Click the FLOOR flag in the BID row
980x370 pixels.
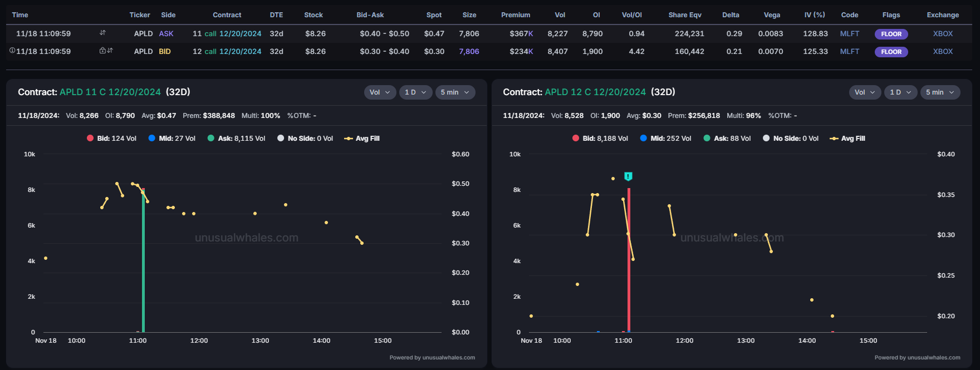coord(891,52)
